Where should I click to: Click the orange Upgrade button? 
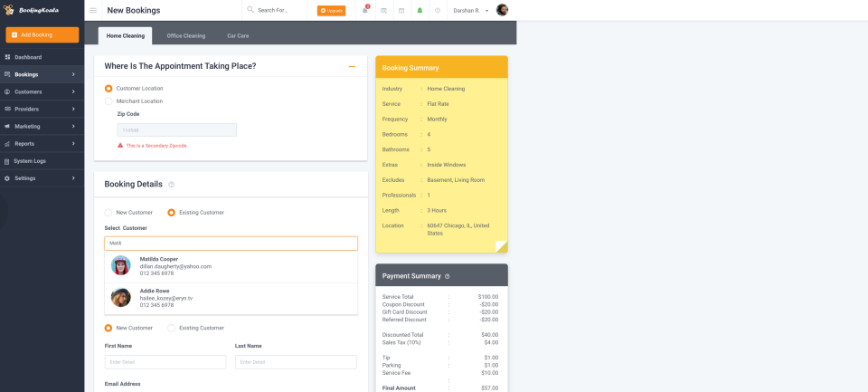tap(331, 10)
